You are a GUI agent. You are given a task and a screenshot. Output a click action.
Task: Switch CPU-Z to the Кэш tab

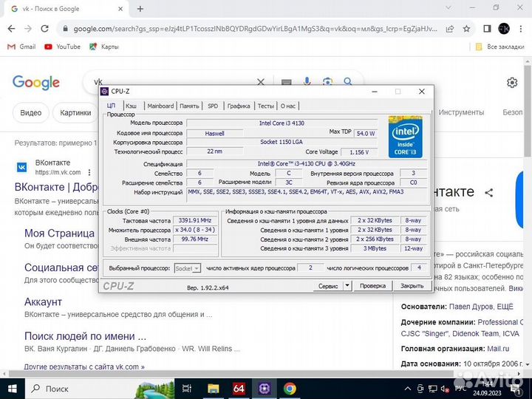(x=133, y=106)
